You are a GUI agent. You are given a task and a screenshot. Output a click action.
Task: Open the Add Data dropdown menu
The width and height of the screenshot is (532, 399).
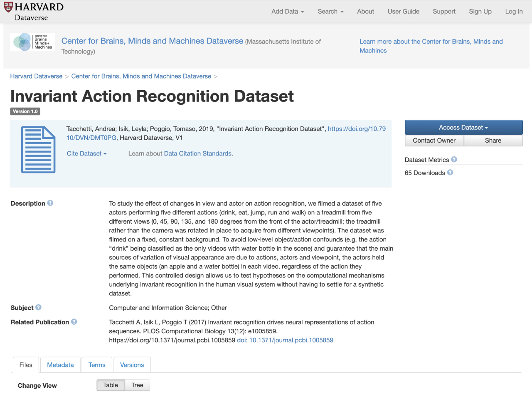coord(288,12)
